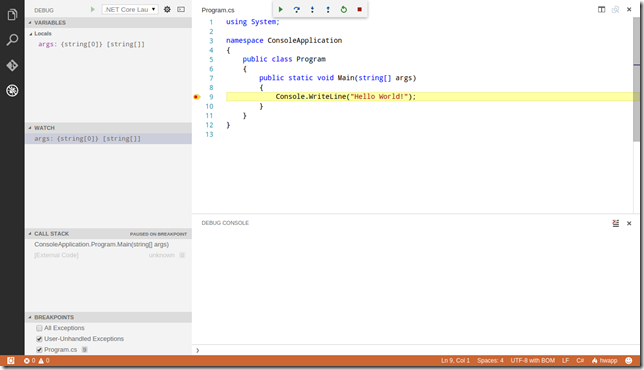Step over in the debug toolbar

point(297,9)
